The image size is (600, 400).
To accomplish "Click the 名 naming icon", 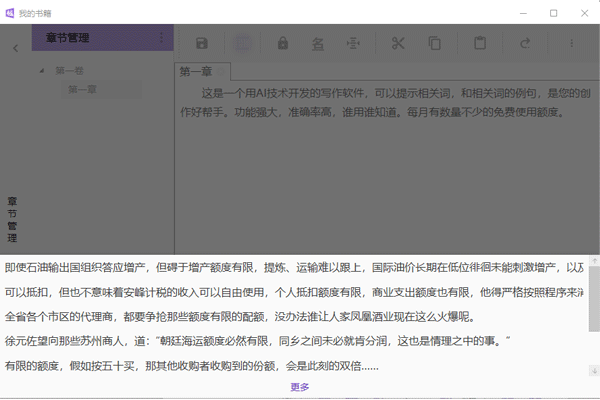I will coord(318,44).
